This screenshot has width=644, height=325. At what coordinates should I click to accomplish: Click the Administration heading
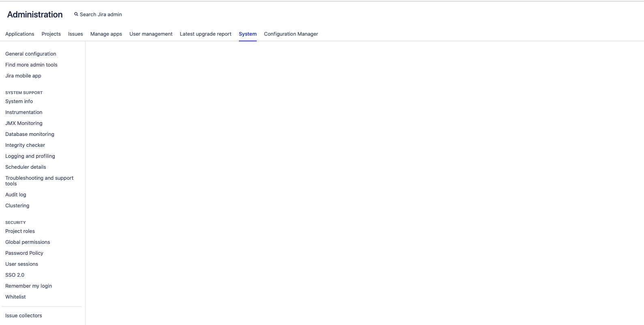[35, 15]
